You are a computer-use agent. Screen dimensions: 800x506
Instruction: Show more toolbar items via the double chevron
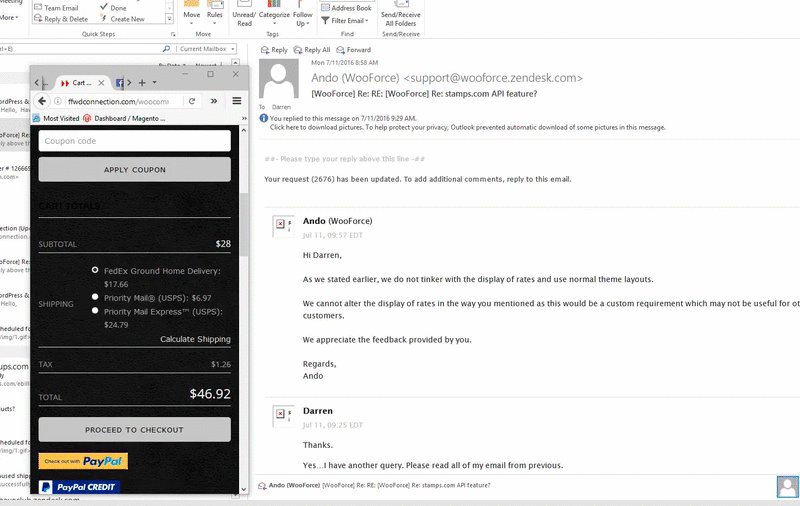click(214, 101)
